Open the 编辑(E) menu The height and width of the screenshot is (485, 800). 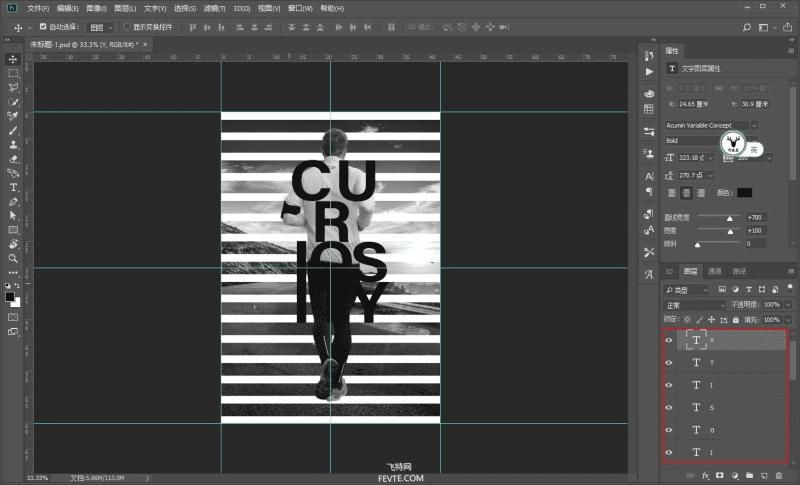click(67, 9)
